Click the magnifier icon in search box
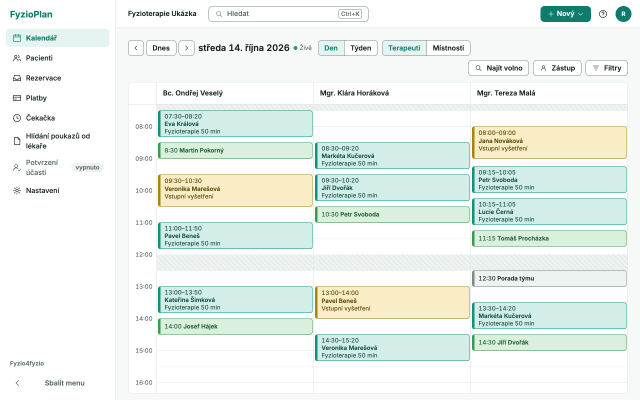The width and height of the screenshot is (640, 400). tap(219, 14)
